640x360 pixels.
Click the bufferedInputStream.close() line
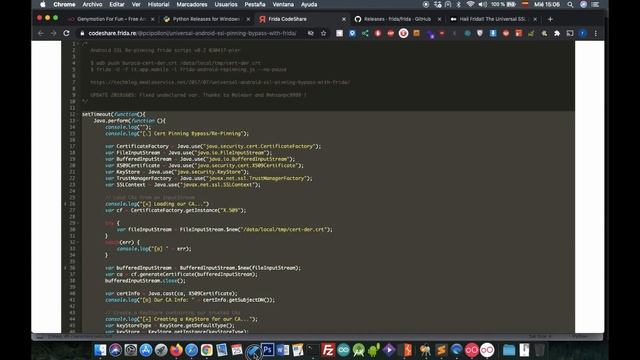click(x=145, y=281)
